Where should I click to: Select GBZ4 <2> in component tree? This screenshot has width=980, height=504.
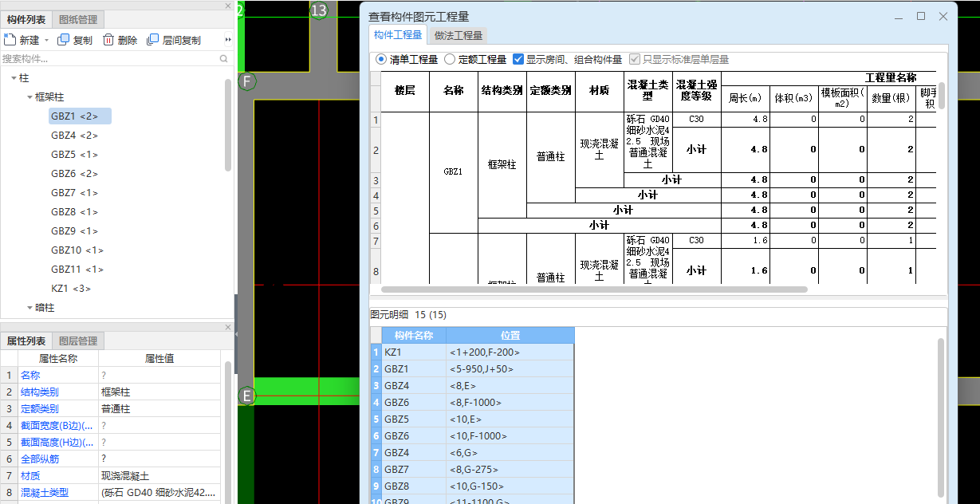pyautogui.click(x=75, y=135)
